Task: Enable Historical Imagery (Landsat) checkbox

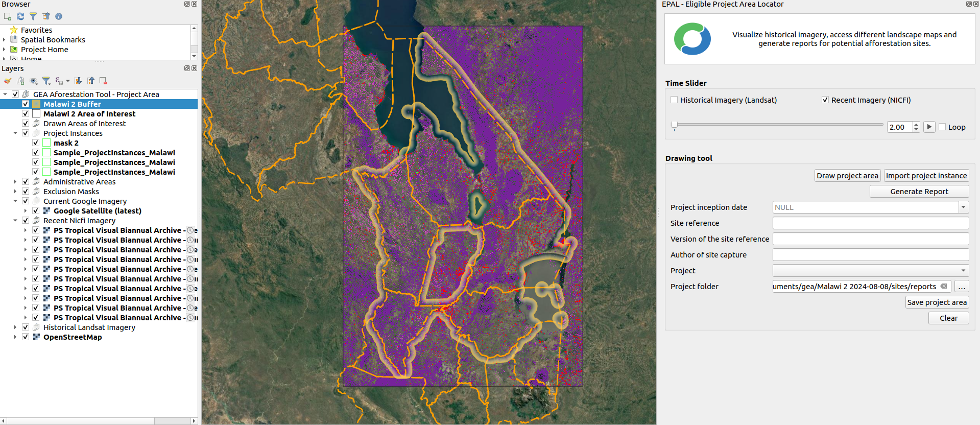Action: click(674, 100)
